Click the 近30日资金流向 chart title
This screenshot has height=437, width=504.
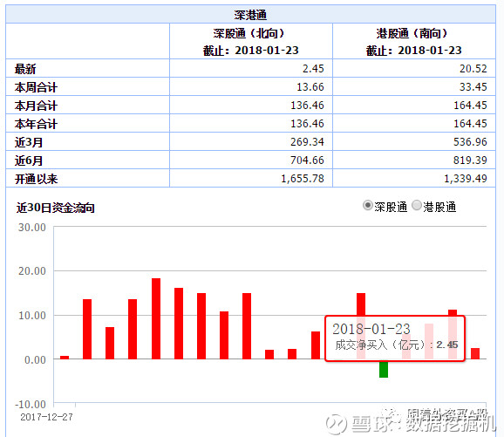(x=56, y=208)
